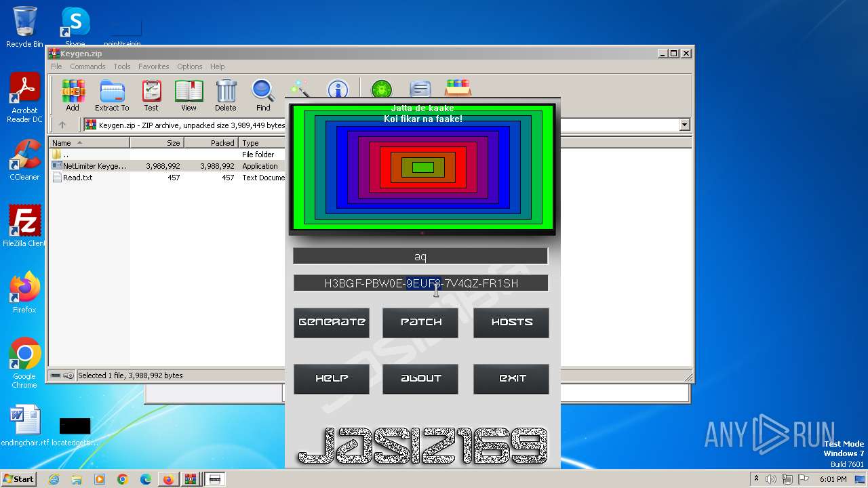Click the SFX toolbar icon in WinRAR

pyautogui.click(x=458, y=89)
